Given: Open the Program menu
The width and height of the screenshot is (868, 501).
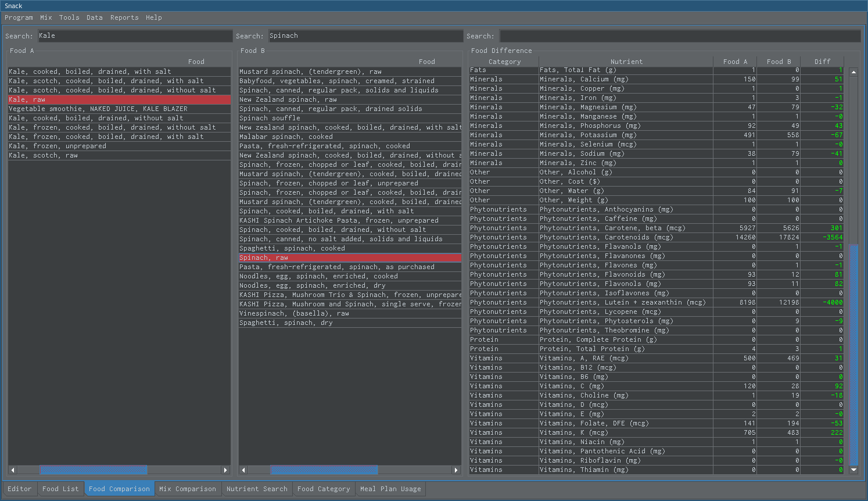Looking at the screenshot, I should [19, 17].
